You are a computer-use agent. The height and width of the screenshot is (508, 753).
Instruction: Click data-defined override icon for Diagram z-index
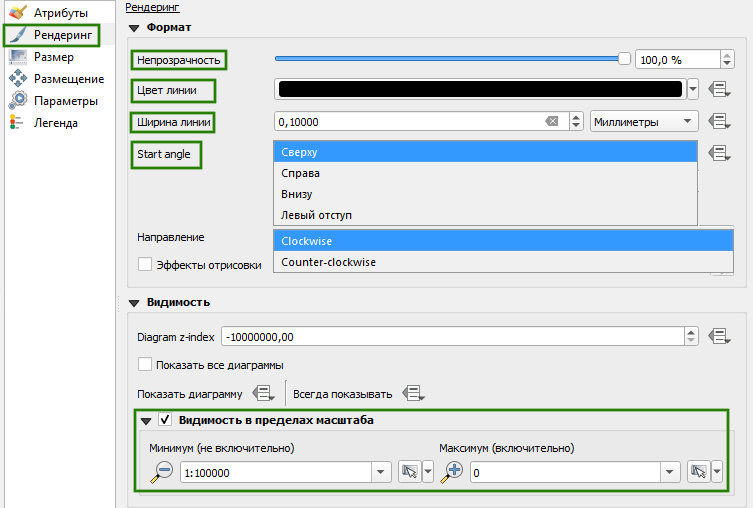717,336
